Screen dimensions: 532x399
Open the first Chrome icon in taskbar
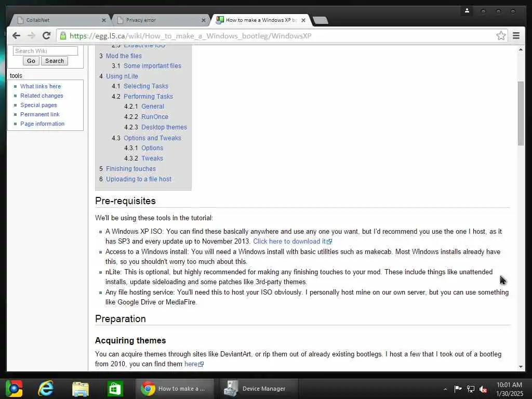coord(14,389)
